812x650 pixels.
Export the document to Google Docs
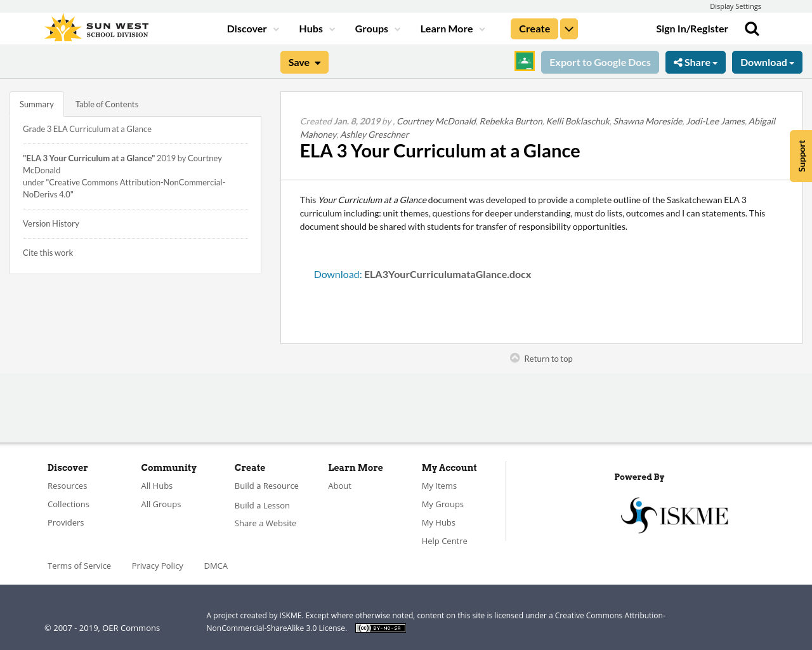coord(600,61)
